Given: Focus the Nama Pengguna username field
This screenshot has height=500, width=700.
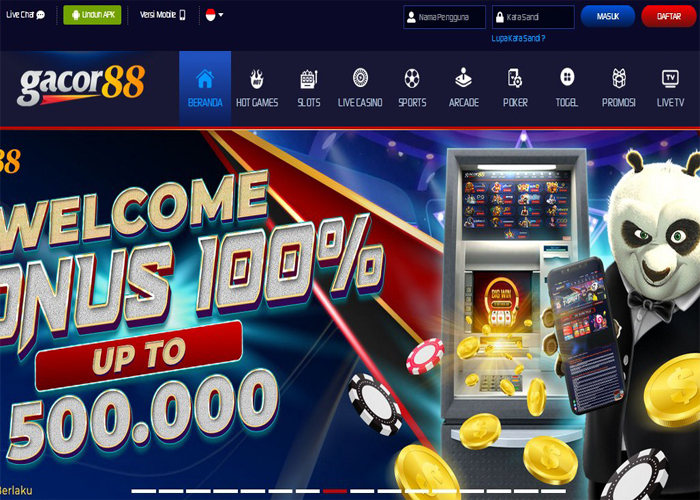Looking at the screenshot, I should [445, 17].
